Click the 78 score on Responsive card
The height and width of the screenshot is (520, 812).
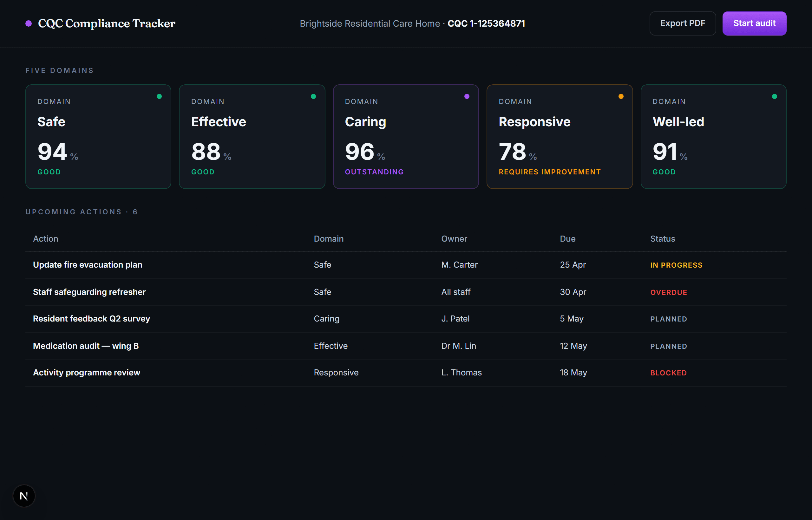(x=512, y=152)
